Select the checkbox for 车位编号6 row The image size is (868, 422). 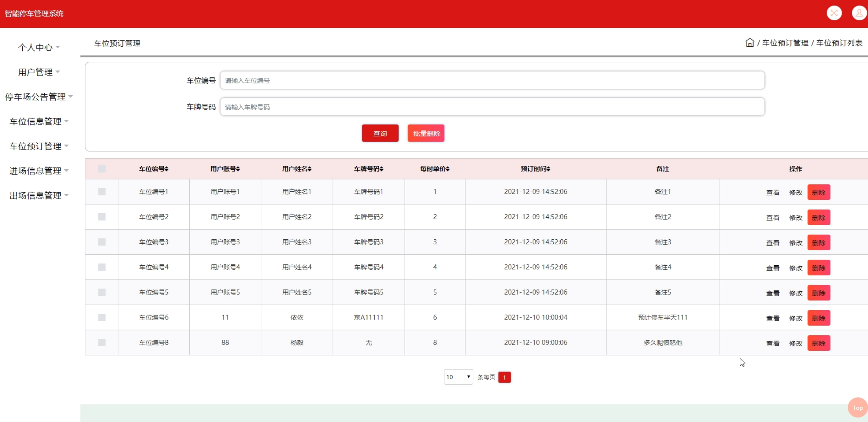click(x=102, y=317)
